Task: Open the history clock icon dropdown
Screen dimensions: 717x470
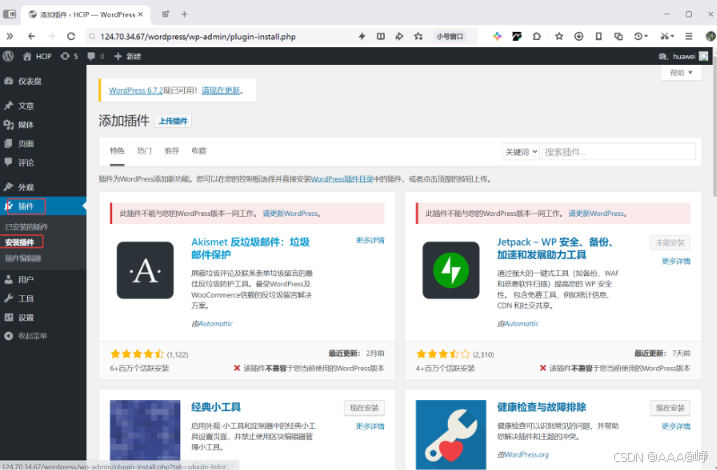Action: (641, 36)
